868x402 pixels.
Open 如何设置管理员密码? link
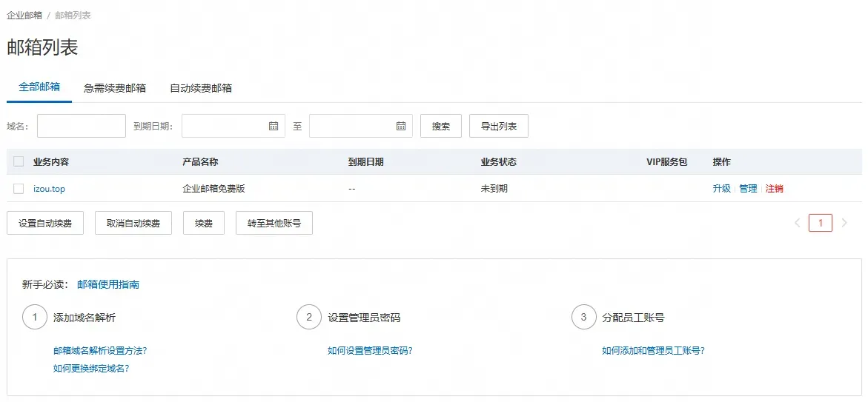(x=371, y=351)
